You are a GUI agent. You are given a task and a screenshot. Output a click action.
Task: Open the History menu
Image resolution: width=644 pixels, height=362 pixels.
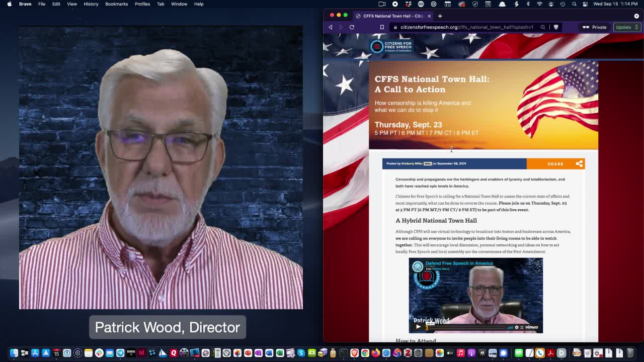click(x=91, y=4)
